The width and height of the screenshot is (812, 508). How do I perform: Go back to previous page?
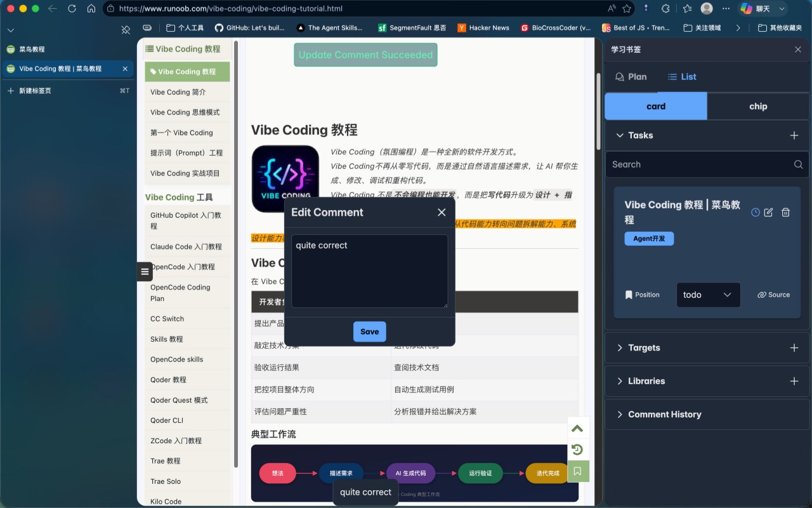click(52, 9)
